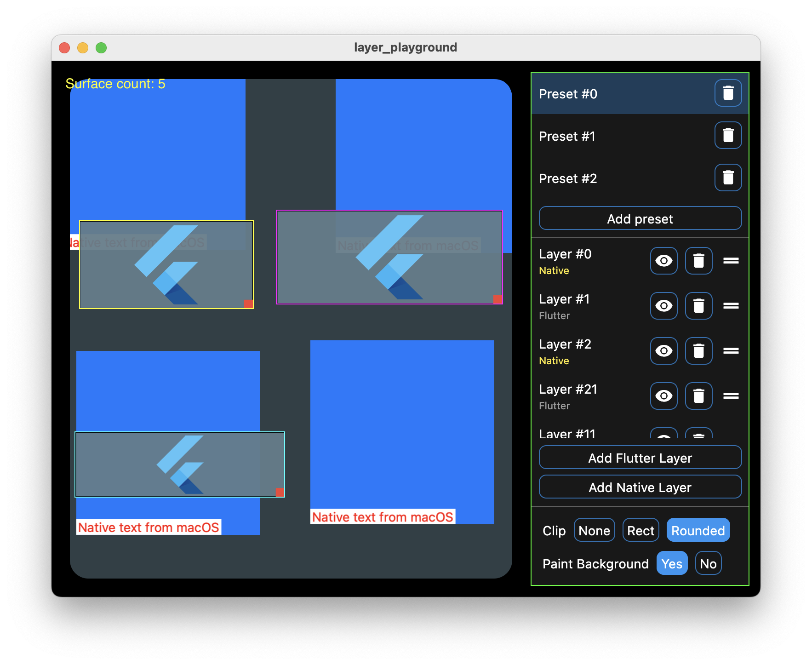This screenshot has width=812, height=665.
Task: Click Add Native Layer
Action: pos(640,487)
